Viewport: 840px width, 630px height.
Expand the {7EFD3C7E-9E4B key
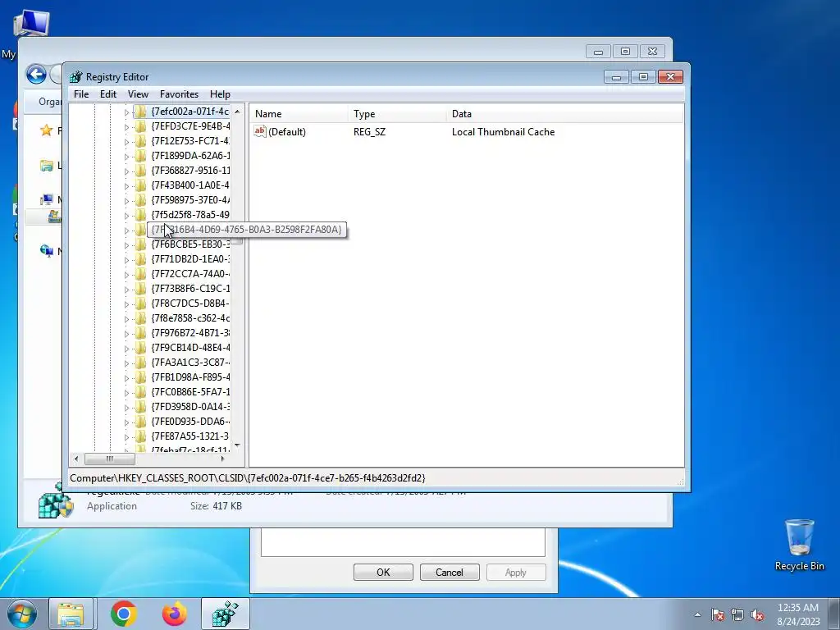(126, 127)
